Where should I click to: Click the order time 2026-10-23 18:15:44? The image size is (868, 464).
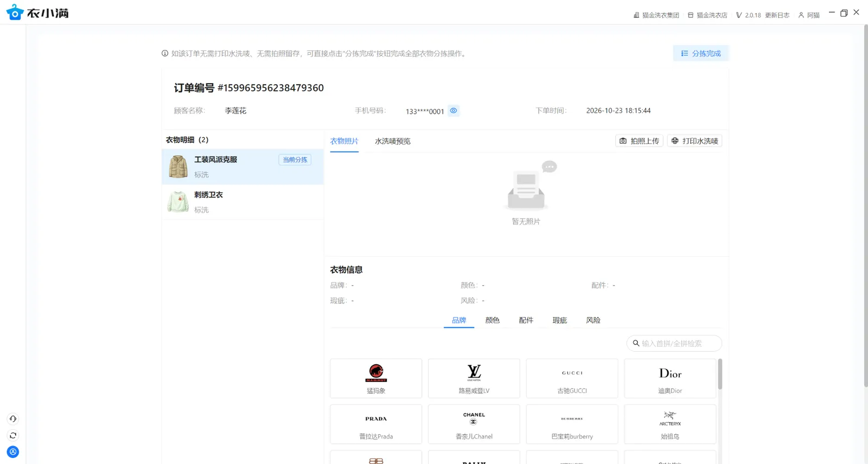coord(618,111)
